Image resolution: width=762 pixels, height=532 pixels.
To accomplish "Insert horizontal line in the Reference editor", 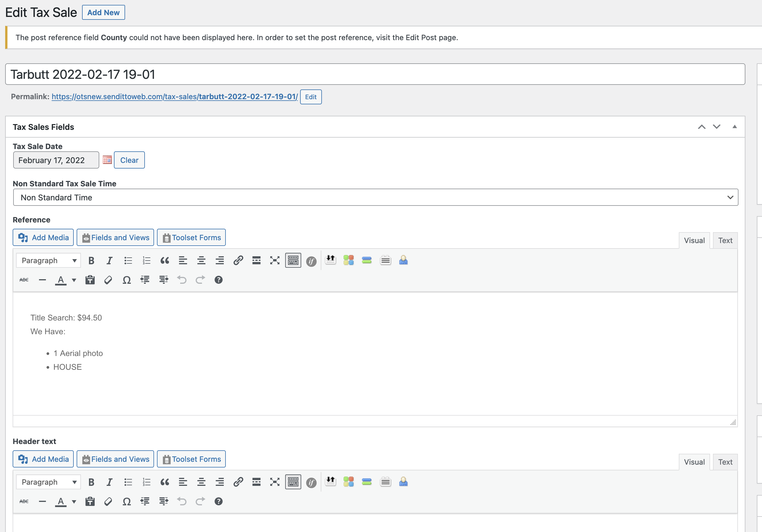I will click(x=42, y=280).
